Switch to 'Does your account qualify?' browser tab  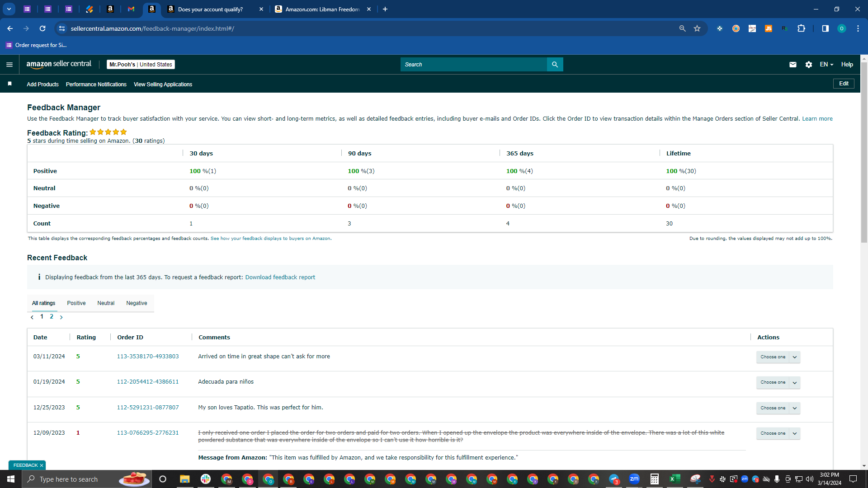[215, 9]
